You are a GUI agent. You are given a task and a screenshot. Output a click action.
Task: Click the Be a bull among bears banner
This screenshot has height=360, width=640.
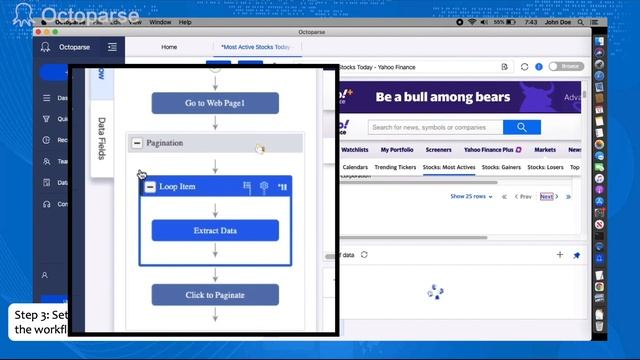click(460, 97)
